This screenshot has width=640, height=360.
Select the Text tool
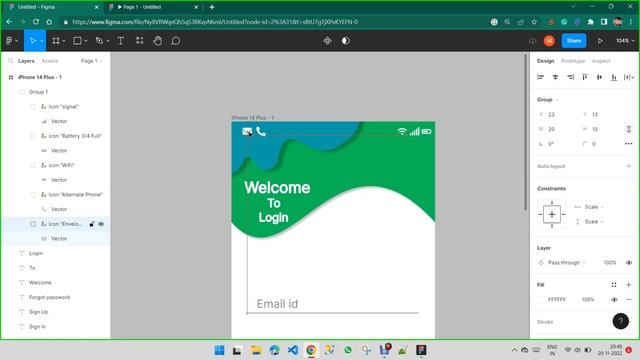pyautogui.click(x=121, y=41)
